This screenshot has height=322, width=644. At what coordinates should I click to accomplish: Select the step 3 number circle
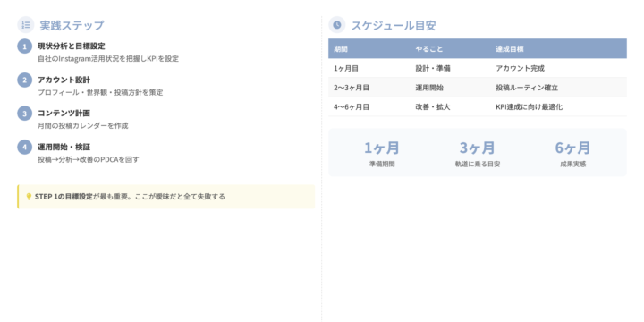24,114
